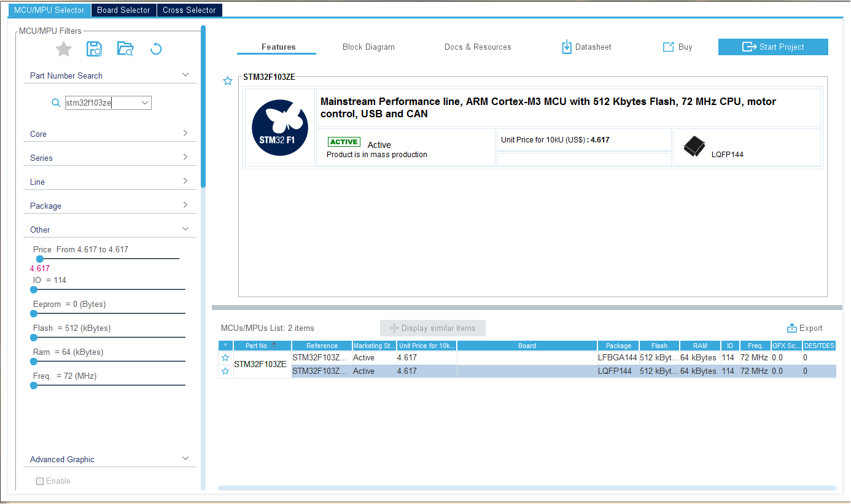Screen dimensions: 851x504
Task: Expand the Series filter section
Action: tap(185, 157)
